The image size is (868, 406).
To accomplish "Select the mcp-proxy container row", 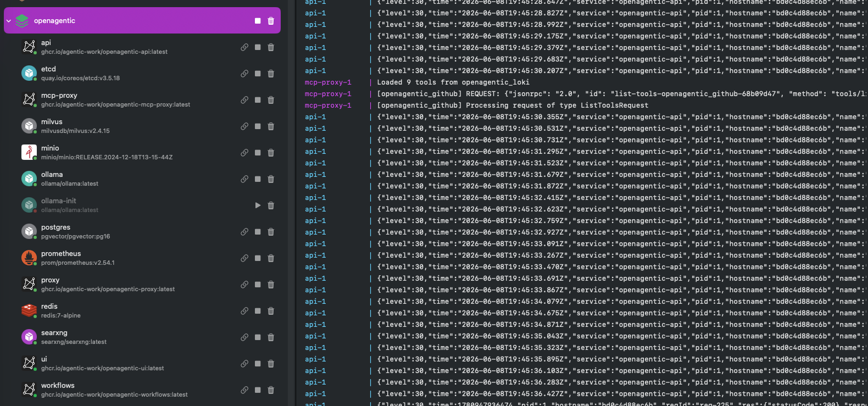I will click(142, 100).
